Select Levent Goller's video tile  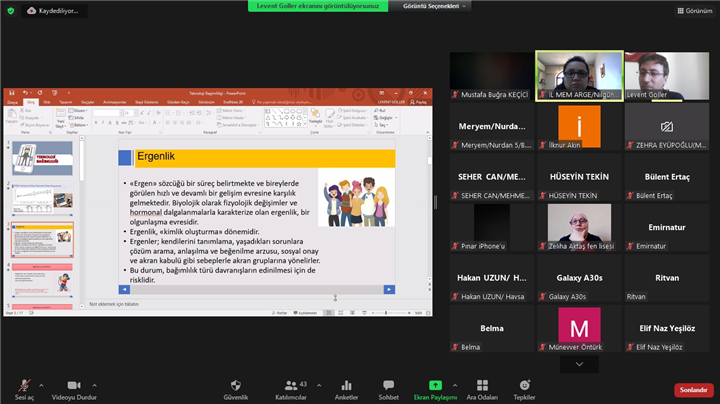[666, 76]
